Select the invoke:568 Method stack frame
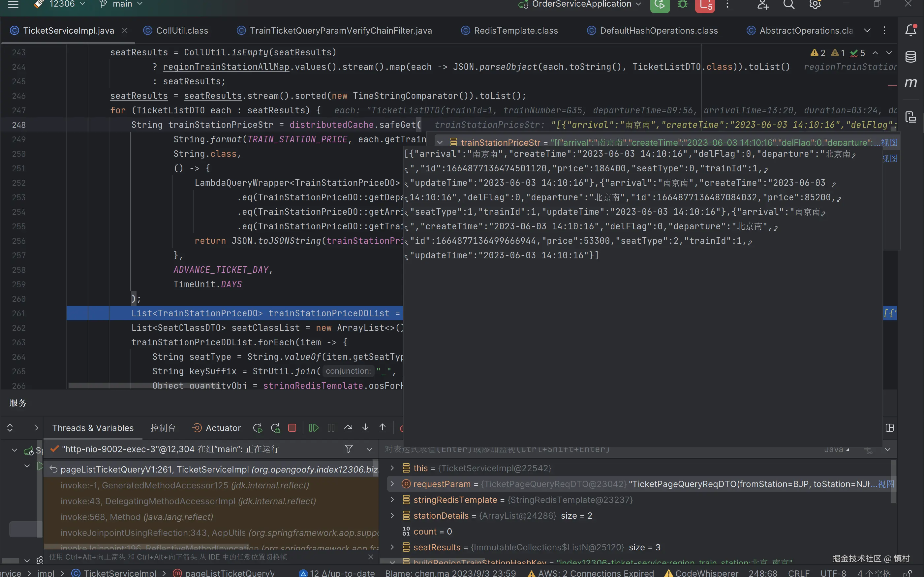924x577 pixels. [x=137, y=517]
